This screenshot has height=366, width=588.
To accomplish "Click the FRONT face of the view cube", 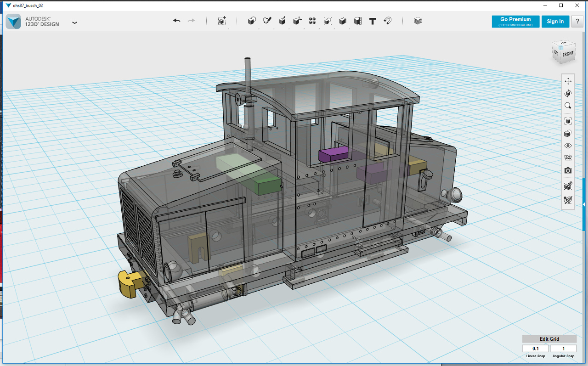I will (x=568, y=54).
